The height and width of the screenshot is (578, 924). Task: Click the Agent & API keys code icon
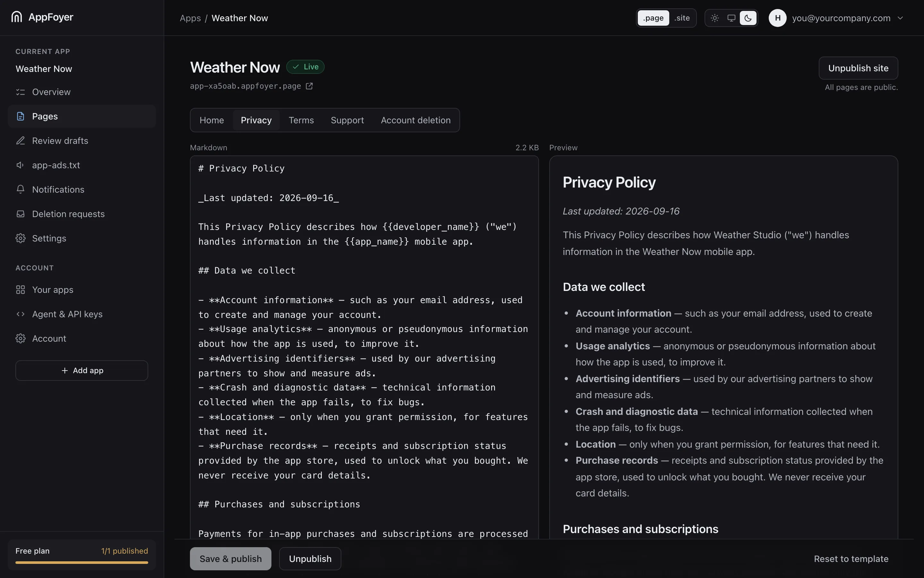[x=21, y=314]
